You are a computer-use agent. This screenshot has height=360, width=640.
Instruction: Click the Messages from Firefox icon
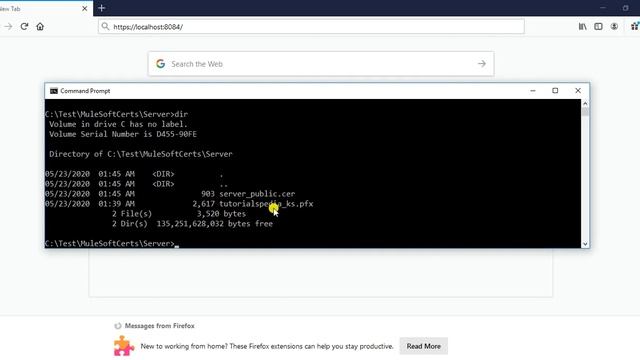click(118, 326)
